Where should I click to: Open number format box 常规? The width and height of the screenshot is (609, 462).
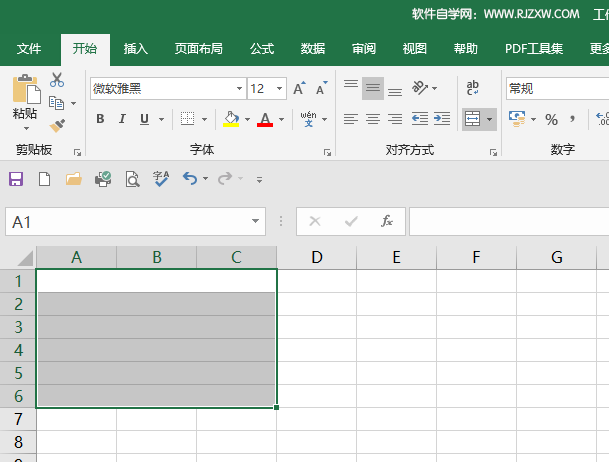click(x=557, y=89)
